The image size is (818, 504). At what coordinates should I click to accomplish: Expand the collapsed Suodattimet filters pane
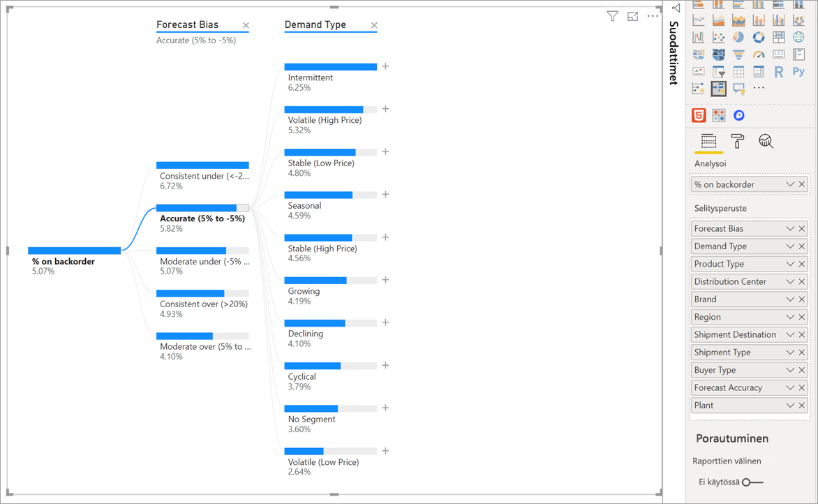(x=676, y=8)
